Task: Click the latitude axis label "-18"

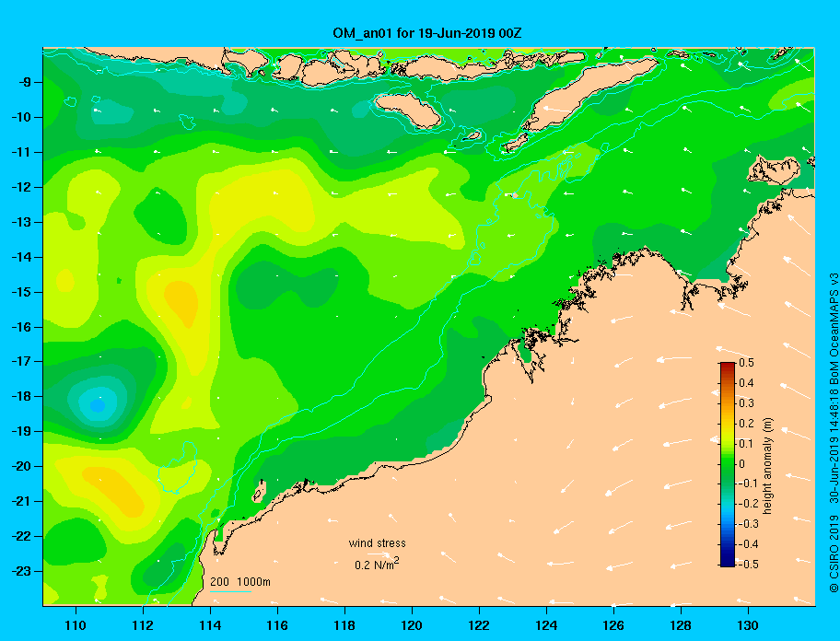Action: (21, 397)
